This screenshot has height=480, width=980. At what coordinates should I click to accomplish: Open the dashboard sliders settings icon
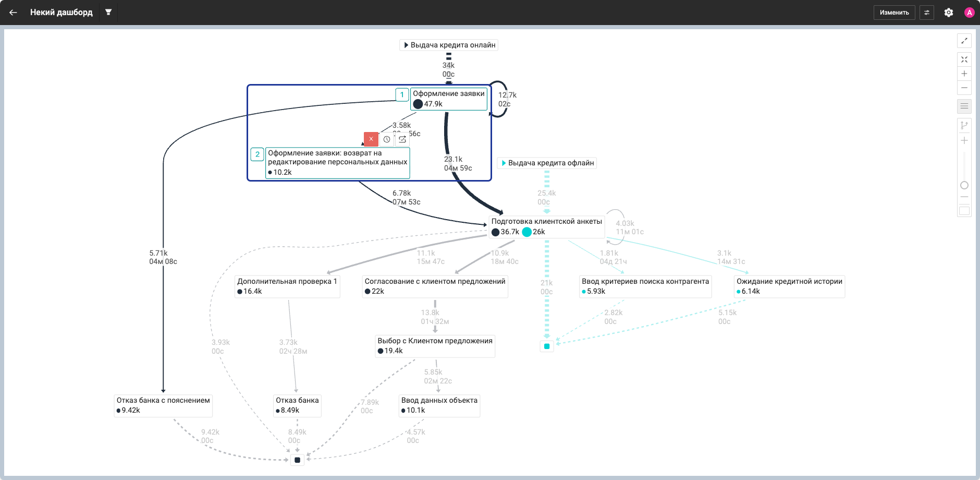point(927,13)
